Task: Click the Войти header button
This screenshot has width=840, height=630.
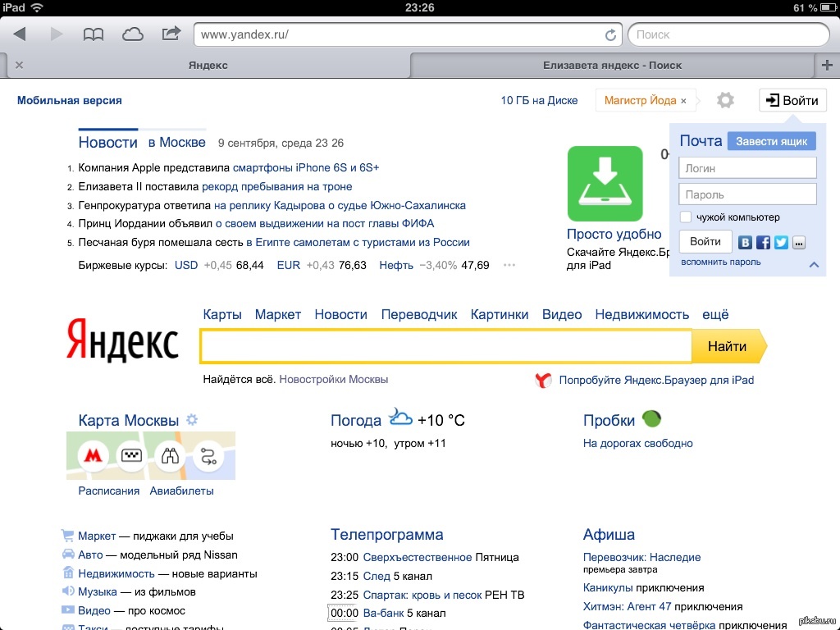Action: [x=792, y=100]
